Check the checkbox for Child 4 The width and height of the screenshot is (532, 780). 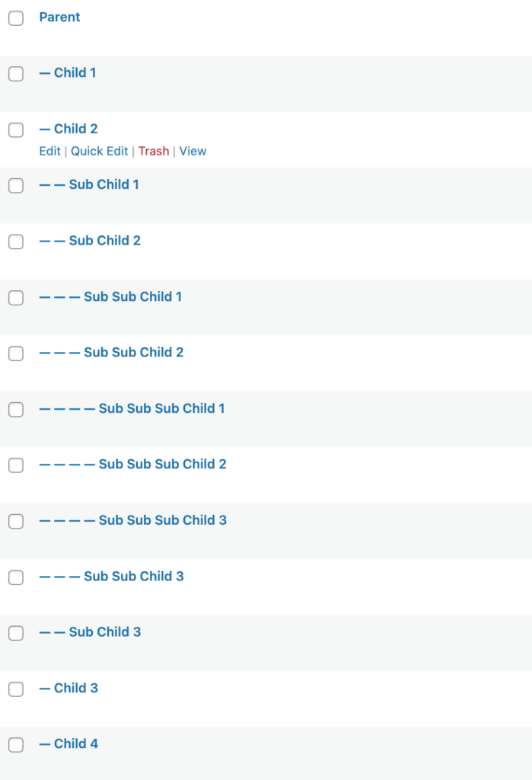(x=15, y=744)
